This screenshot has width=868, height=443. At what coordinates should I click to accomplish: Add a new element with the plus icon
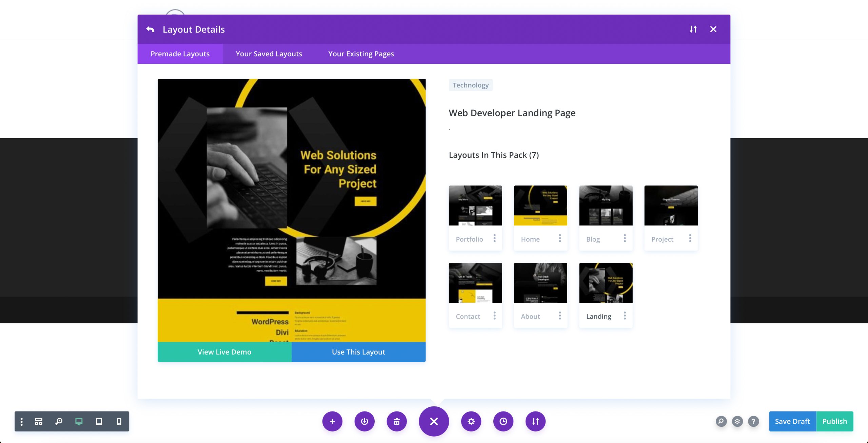[x=332, y=421]
